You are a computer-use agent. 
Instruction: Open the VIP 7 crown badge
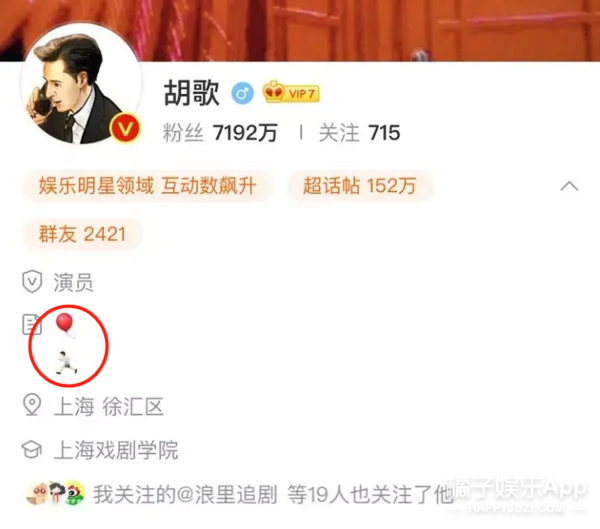point(291,92)
